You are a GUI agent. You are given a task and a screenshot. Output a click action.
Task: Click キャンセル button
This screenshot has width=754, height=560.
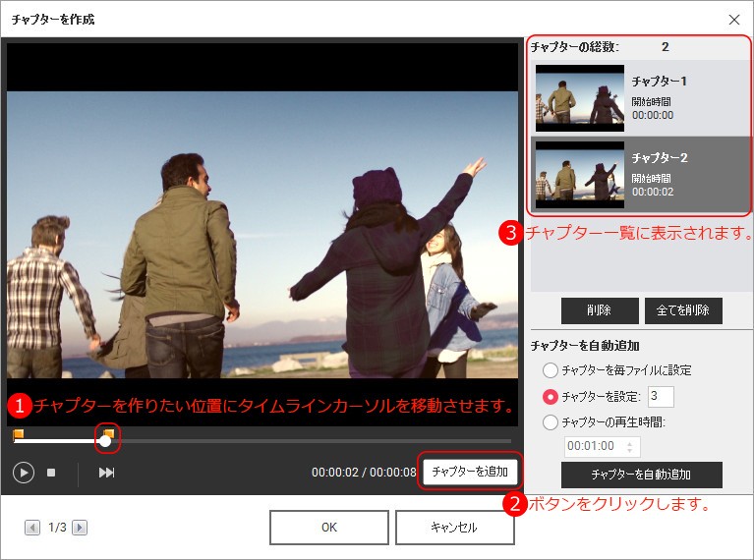(454, 528)
